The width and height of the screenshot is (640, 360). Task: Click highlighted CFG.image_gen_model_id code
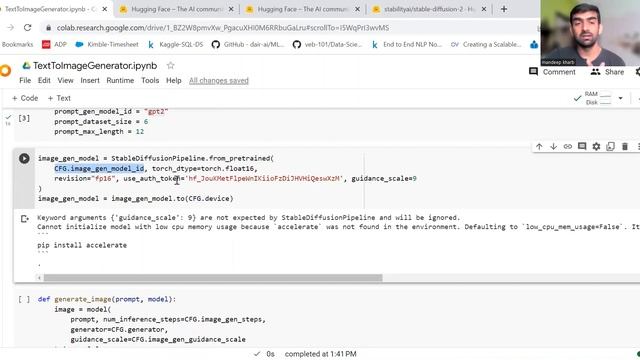click(99, 169)
